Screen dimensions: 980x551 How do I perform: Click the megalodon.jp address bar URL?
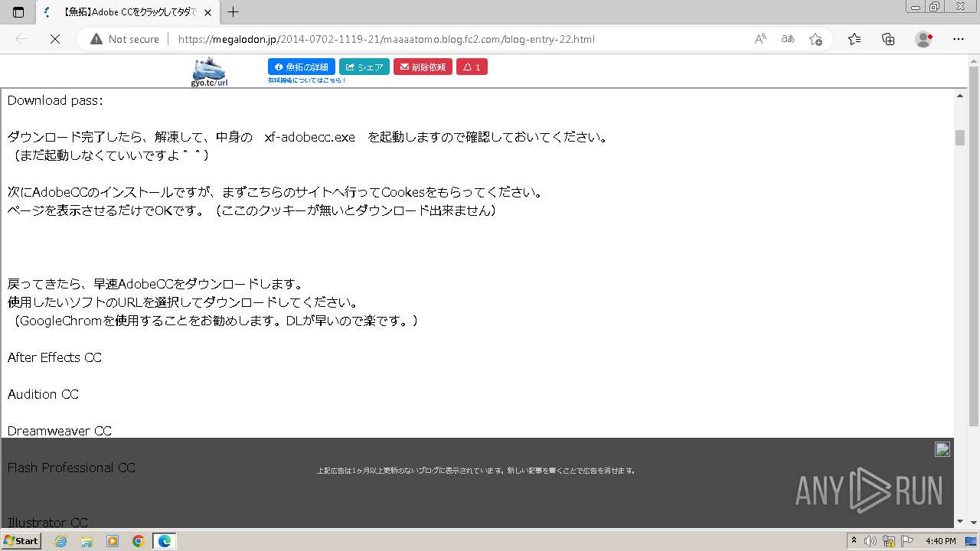click(x=386, y=39)
